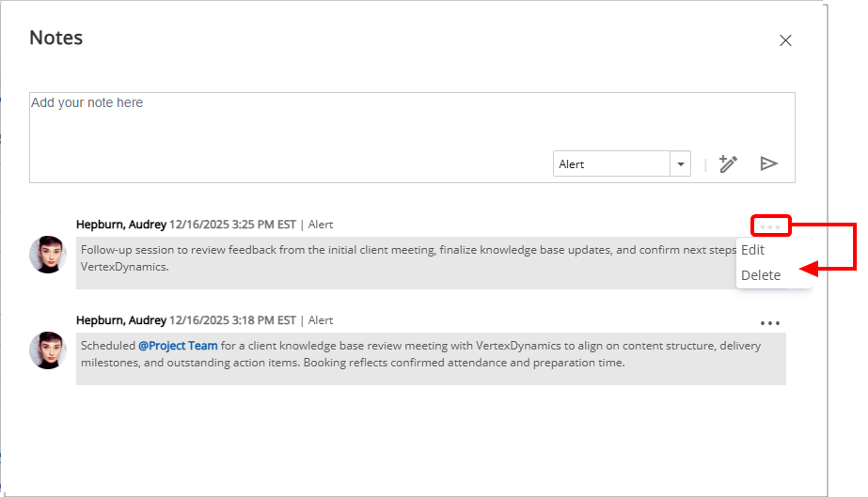868x497 pixels.
Task: Click Audrey Hepburn's avatar on the first note
Action: click(x=48, y=255)
